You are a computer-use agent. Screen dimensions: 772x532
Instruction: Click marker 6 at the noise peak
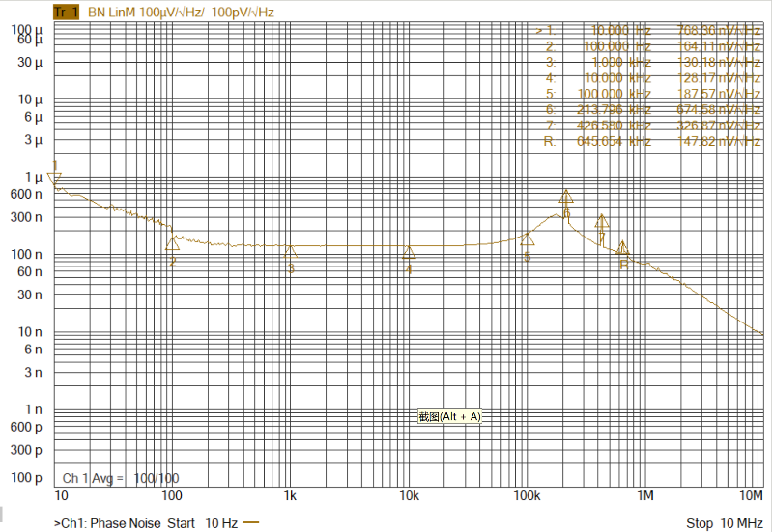coord(566,196)
